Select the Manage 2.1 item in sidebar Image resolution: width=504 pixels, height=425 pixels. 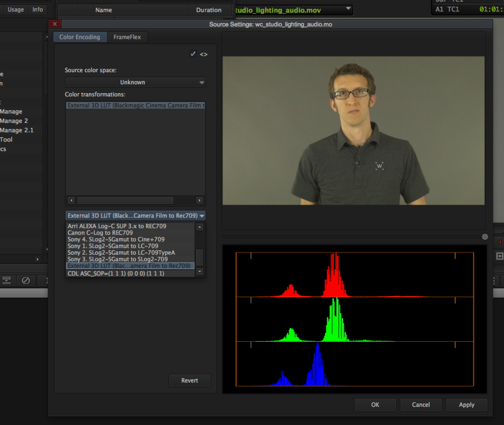pos(17,130)
